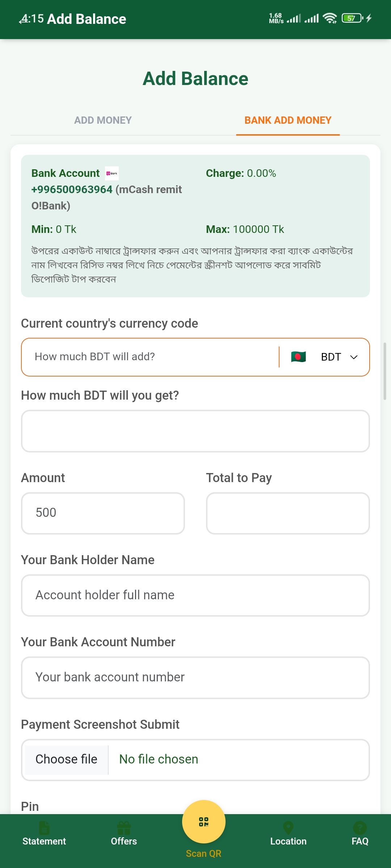
Task: Tap the Wi-Fi status icon
Action: 329,18
